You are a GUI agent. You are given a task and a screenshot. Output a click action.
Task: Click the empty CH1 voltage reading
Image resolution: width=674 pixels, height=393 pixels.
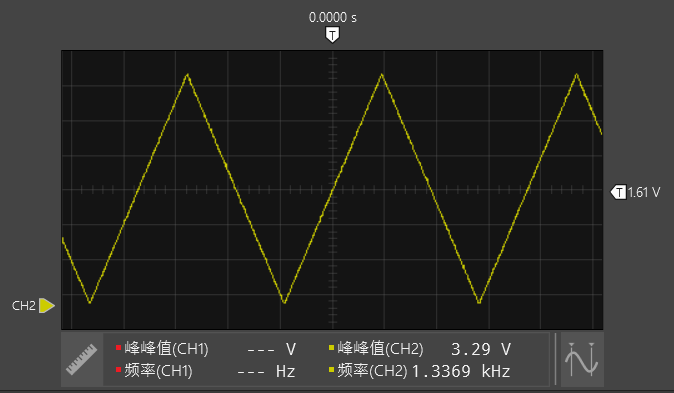pos(272,350)
